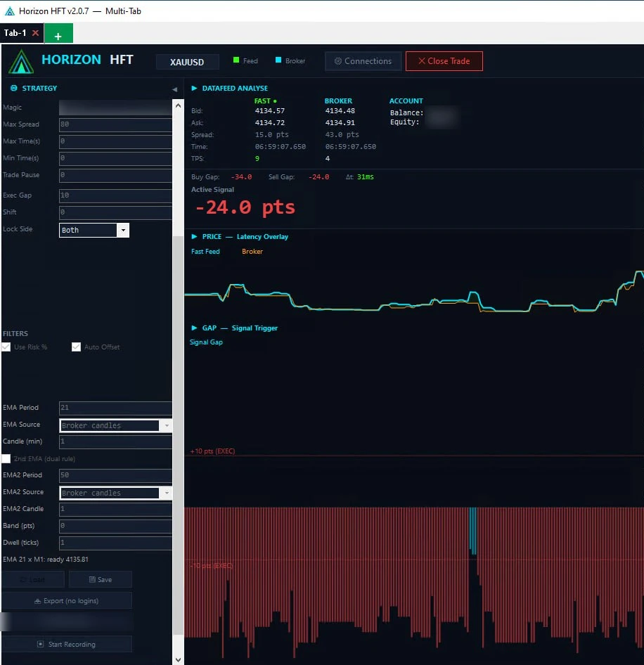644x665 pixels.
Task: Click the Max Time(s) field
Action: (115, 141)
